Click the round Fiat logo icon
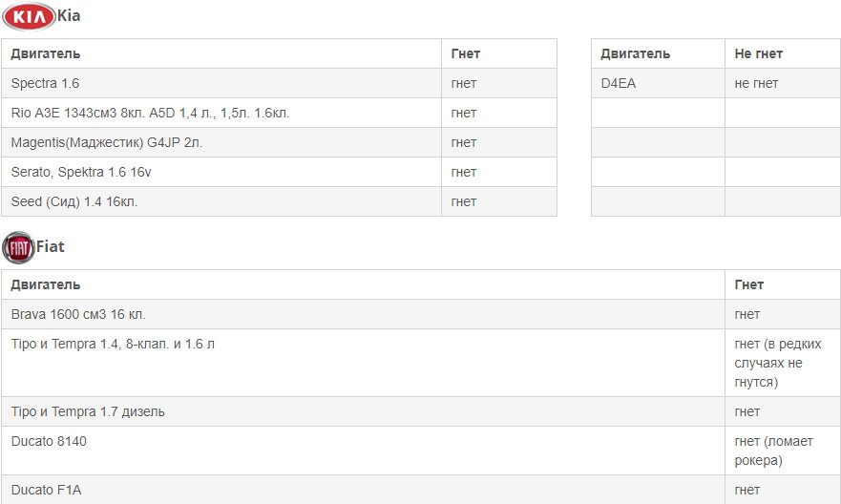 click(x=19, y=248)
